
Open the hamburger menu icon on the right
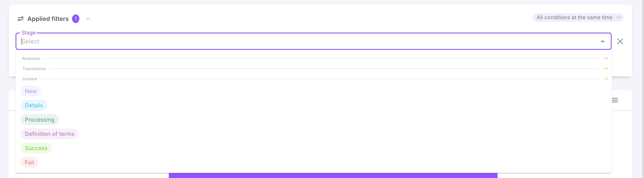(x=615, y=100)
